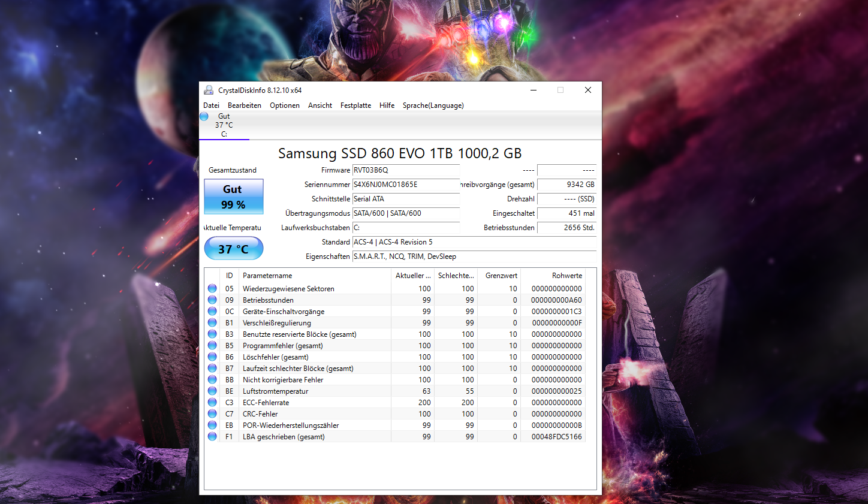Click status orb of Luftstromtemperatur row
The width and height of the screenshot is (868, 504).
coord(212,391)
